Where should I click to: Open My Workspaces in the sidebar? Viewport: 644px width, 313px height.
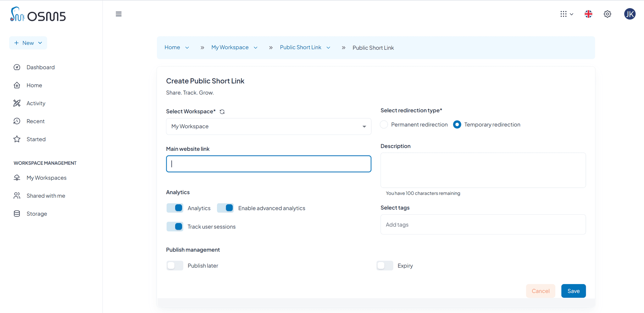[x=47, y=178]
